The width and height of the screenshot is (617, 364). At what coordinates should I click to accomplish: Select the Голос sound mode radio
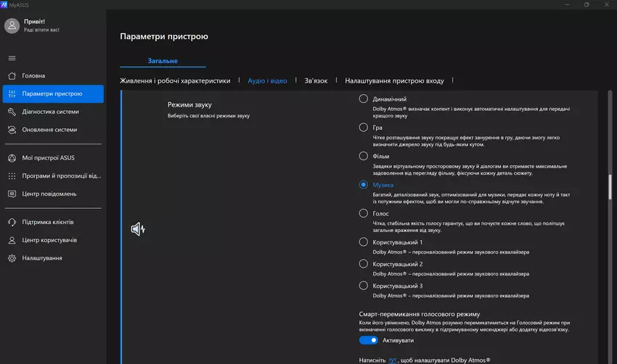pyautogui.click(x=364, y=214)
